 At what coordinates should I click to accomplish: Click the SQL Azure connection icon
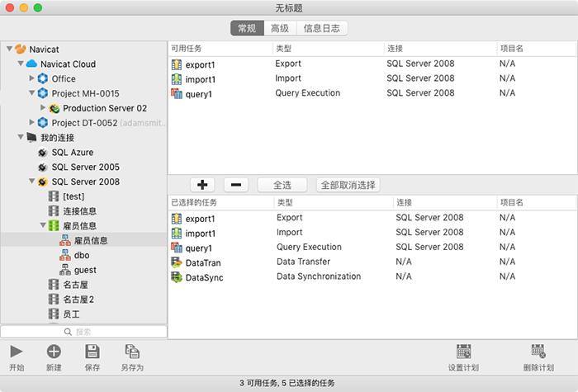43,152
